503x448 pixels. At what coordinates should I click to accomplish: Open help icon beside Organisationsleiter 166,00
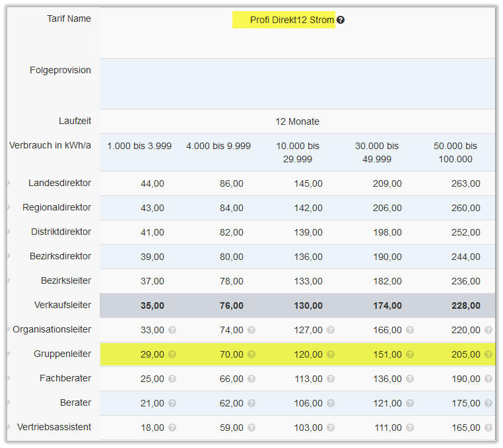pyautogui.click(x=410, y=330)
